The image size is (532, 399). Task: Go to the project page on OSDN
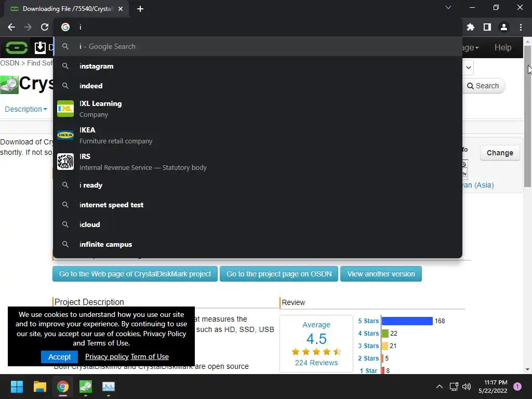click(279, 274)
